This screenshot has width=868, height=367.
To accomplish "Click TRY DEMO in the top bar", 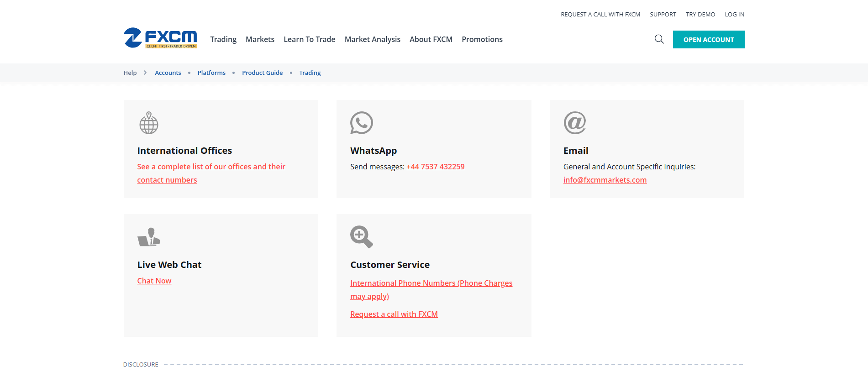I will (700, 14).
